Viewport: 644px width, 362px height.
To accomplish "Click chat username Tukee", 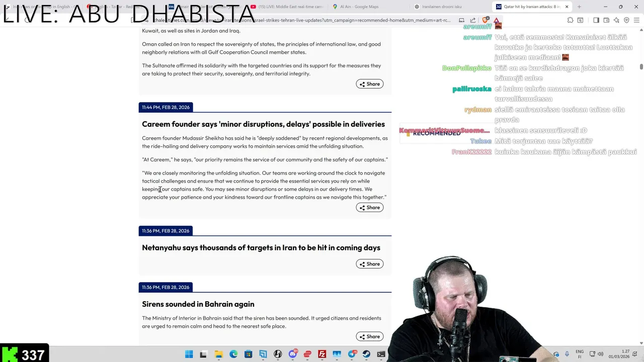I will click(481, 141).
